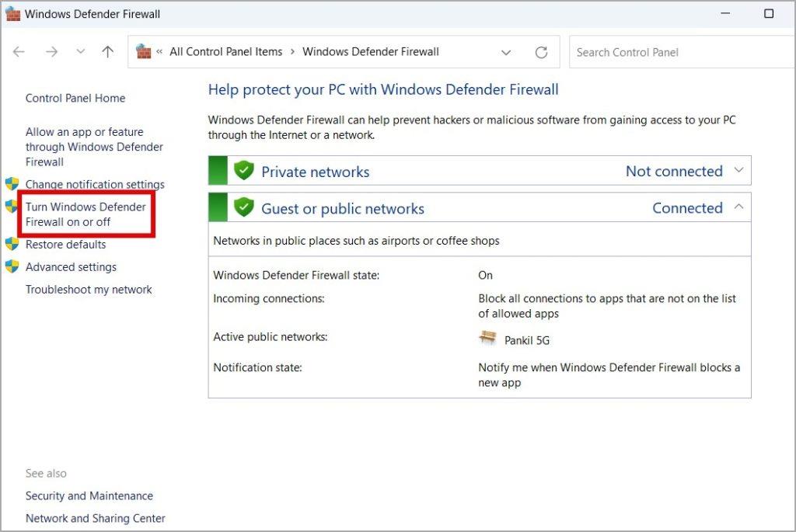
Task: Click green shield icon for public networks
Action: coord(243,207)
